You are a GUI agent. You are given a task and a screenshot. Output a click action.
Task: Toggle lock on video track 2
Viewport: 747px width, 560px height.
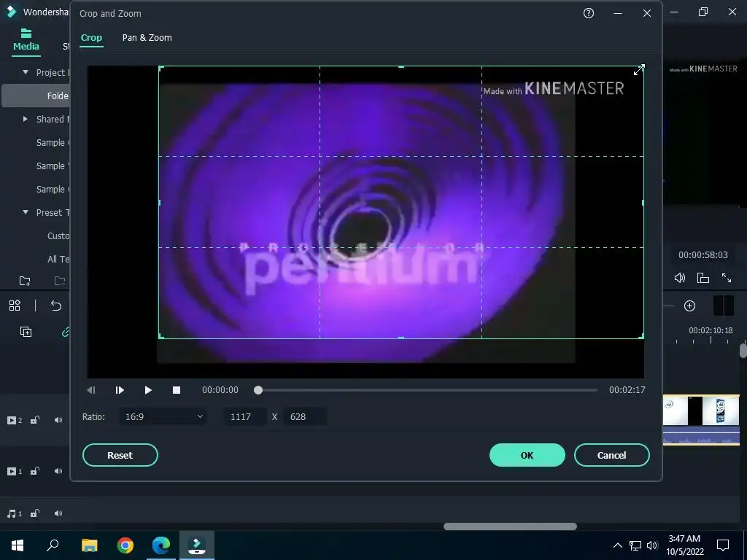pos(35,420)
